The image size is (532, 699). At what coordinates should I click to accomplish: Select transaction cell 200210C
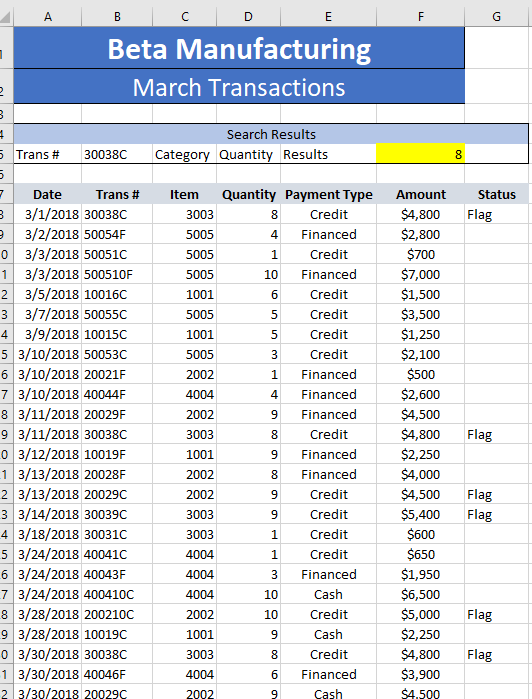tap(117, 614)
